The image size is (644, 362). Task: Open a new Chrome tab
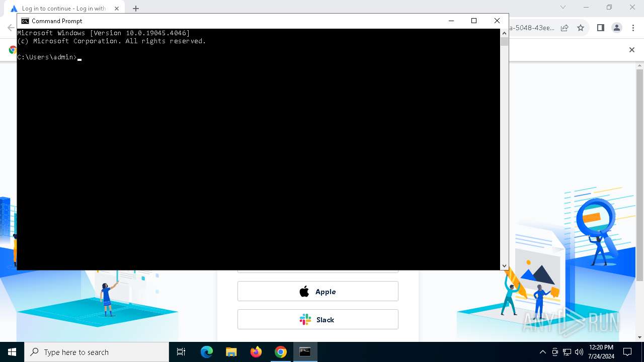click(136, 9)
